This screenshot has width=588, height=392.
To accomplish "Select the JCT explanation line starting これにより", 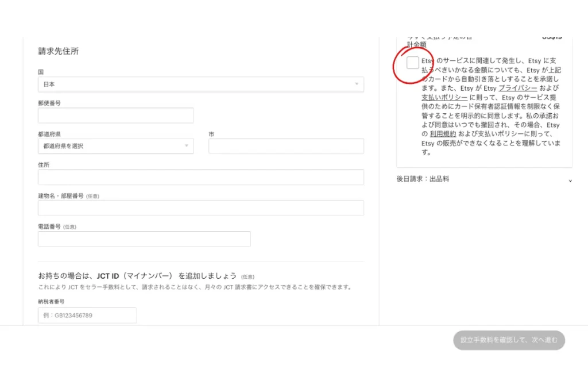I will point(195,287).
